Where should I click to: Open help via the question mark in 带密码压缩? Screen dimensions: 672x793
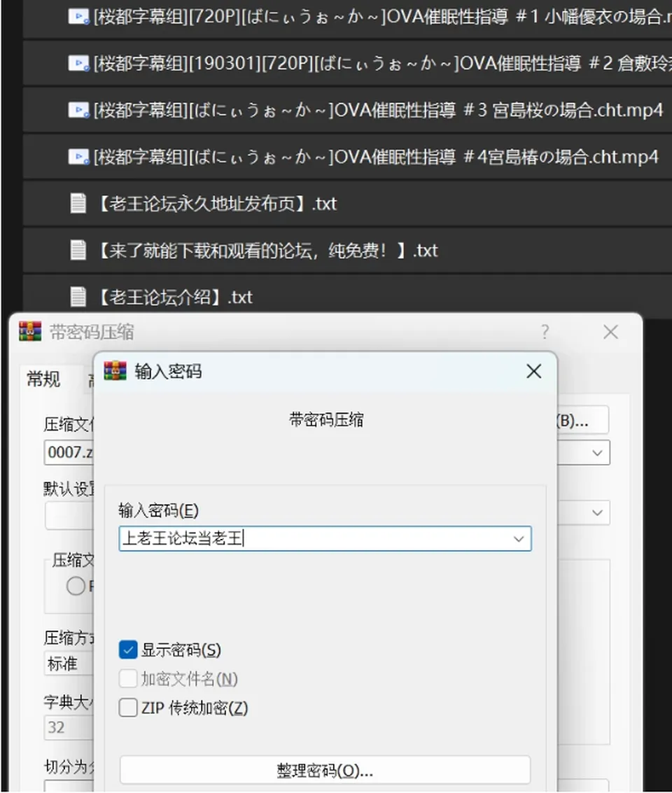(x=545, y=332)
